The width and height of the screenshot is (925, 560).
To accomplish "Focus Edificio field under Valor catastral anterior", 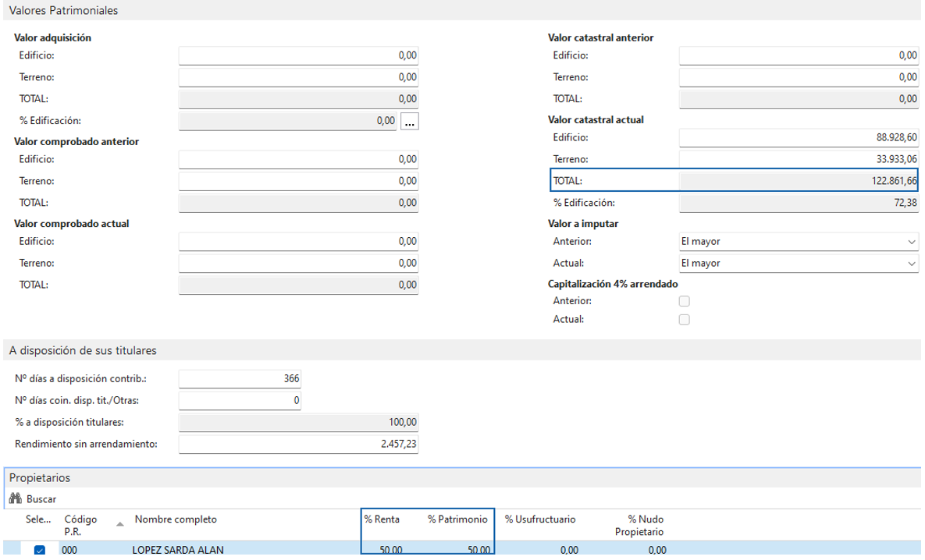I will coord(799,55).
